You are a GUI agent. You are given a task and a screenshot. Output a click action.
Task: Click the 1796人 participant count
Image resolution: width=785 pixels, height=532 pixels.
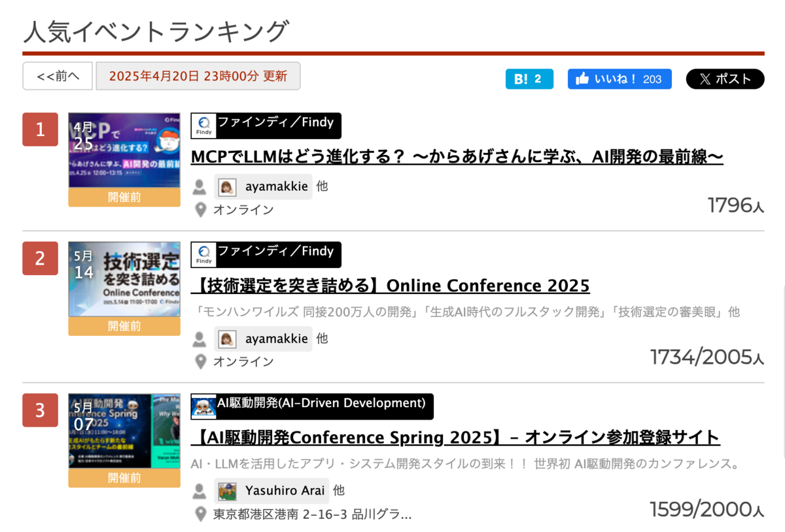[x=736, y=205]
